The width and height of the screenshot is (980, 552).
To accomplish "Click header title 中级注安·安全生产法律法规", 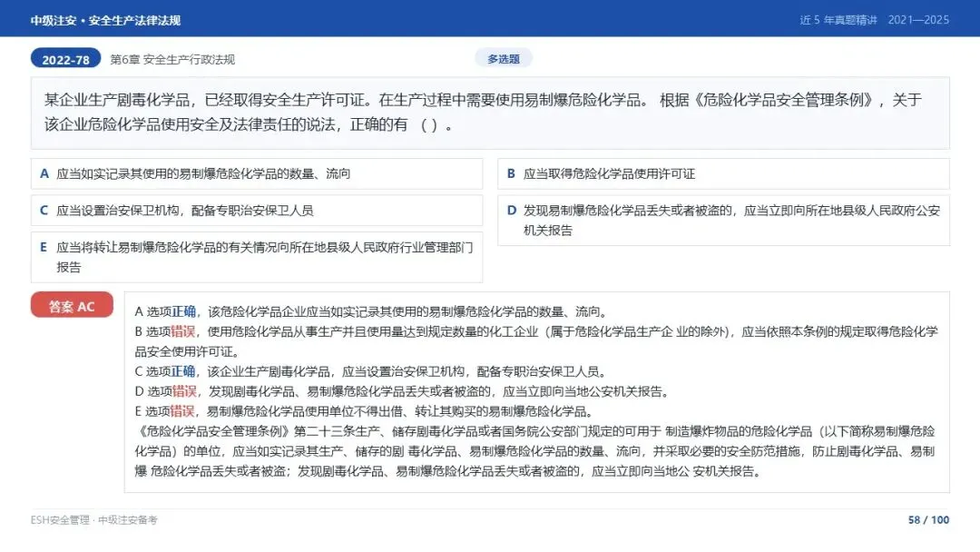I will pyautogui.click(x=105, y=20).
